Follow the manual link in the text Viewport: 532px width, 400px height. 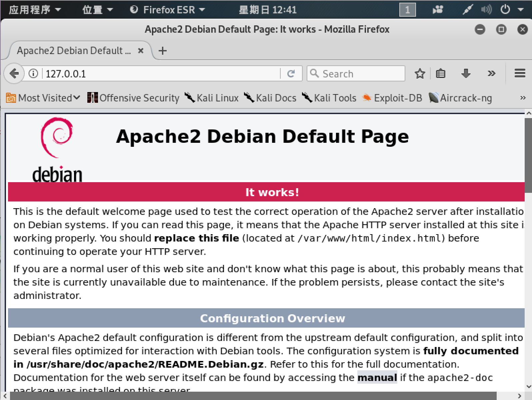(x=377, y=377)
